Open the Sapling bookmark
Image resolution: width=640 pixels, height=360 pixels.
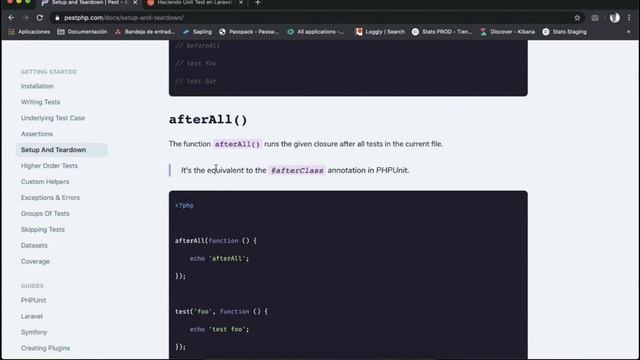pyautogui.click(x=198, y=32)
